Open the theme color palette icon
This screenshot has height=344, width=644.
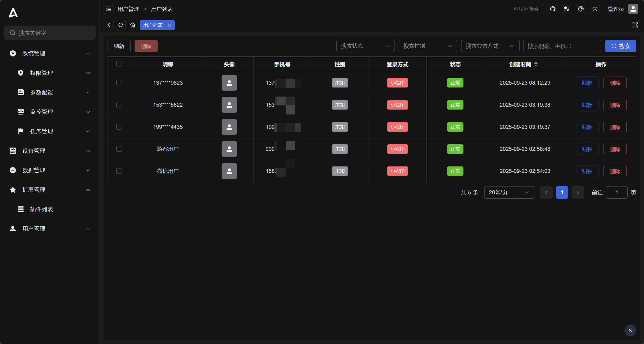pos(581,9)
